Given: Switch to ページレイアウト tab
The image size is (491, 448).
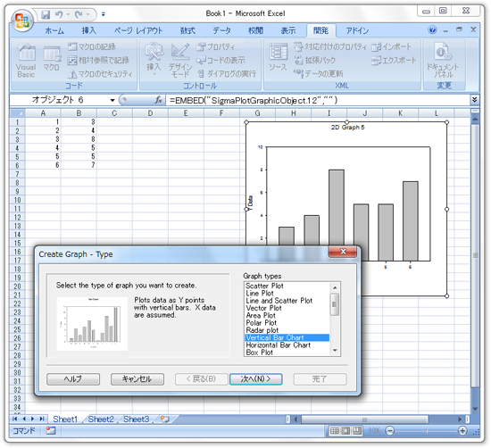Looking at the screenshot, I should point(138,30).
